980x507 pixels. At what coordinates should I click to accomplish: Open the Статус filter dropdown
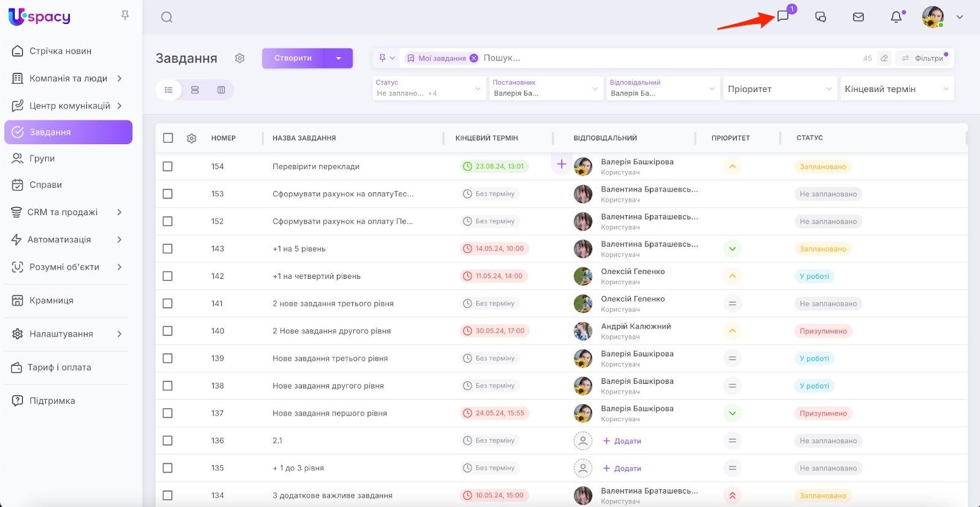coord(429,88)
